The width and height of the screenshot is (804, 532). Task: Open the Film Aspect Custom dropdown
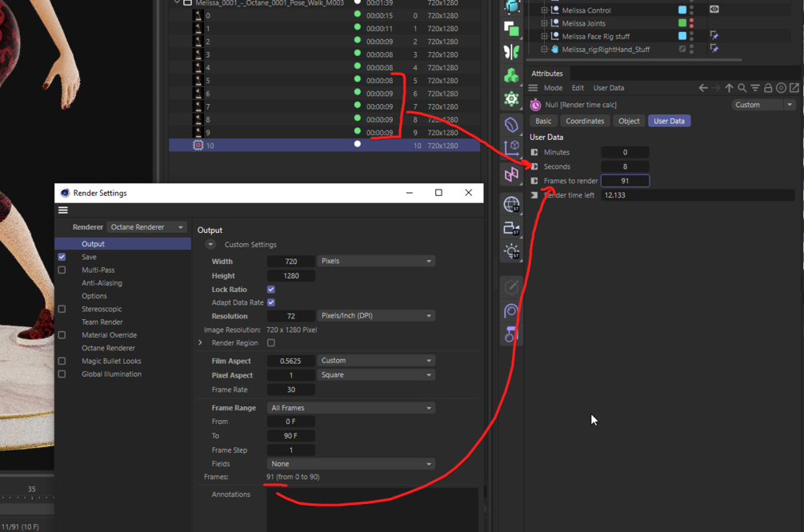(x=376, y=361)
